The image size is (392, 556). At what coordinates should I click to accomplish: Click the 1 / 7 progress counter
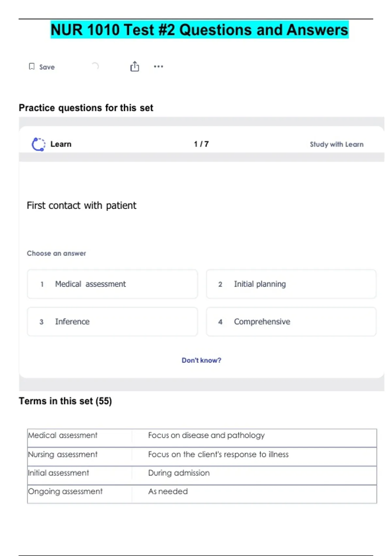pos(201,144)
